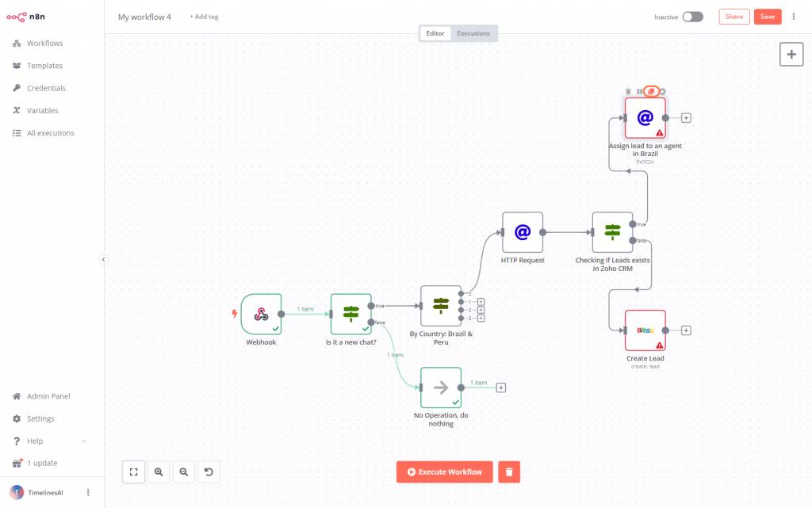Open the workflow three-dot options menu
This screenshot has width=812, height=508.
click(794, 17)
